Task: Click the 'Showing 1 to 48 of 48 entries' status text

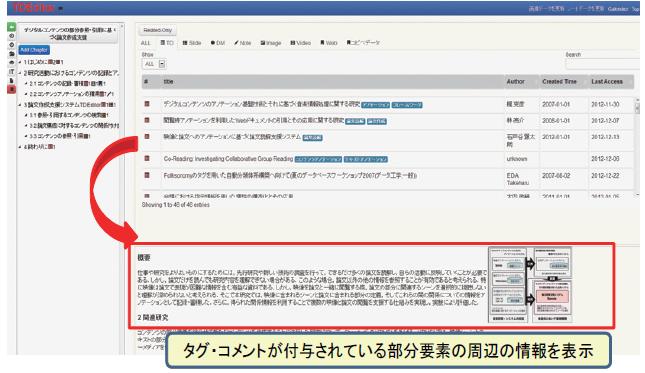Action: (176, 204)
